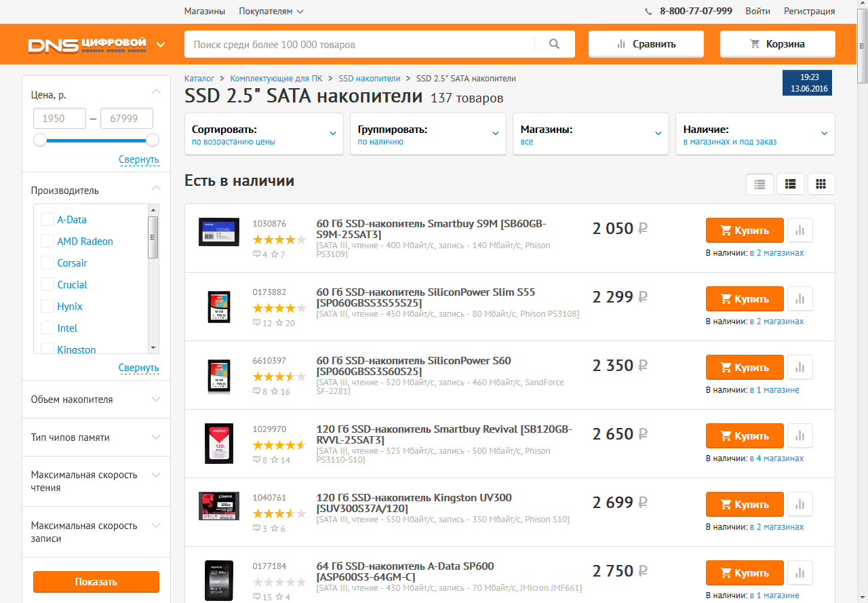Expand Максимальная скорость записи filter

(x=96, y=532)
